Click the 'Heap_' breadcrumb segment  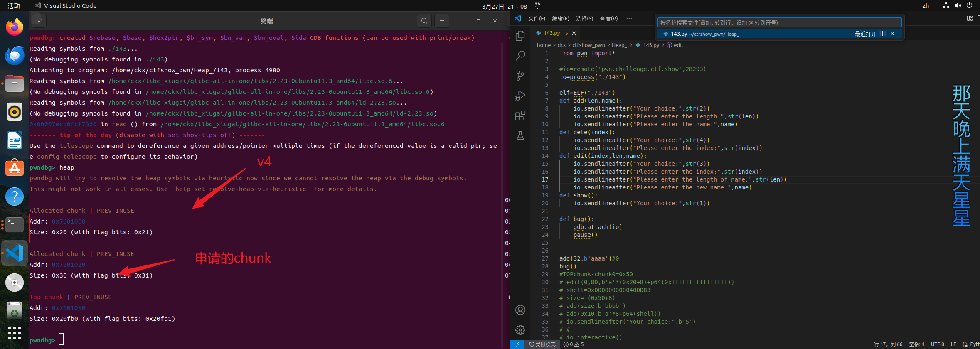pos(619,45)
